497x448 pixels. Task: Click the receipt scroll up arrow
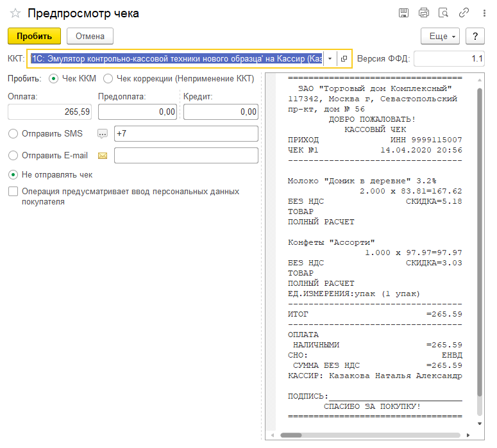tap(480, 80)
